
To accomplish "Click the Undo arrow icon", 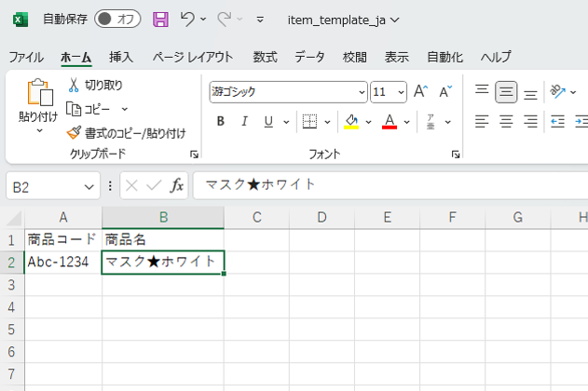I will (188, 20).
